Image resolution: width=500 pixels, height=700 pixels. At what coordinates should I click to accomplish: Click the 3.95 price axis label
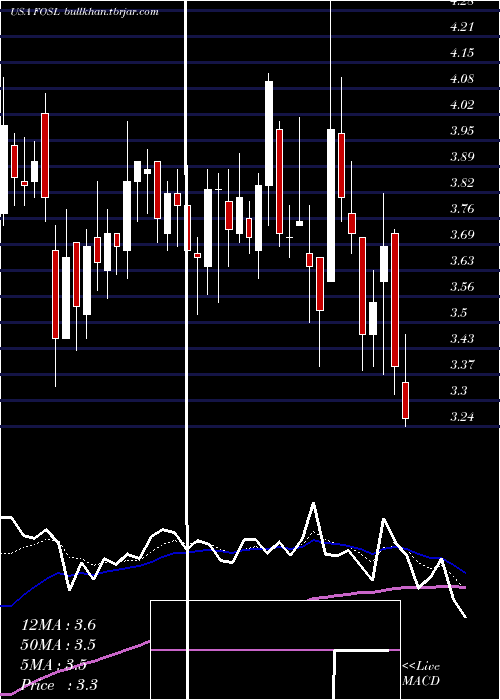pyautogui.click(x=462, y=131)
